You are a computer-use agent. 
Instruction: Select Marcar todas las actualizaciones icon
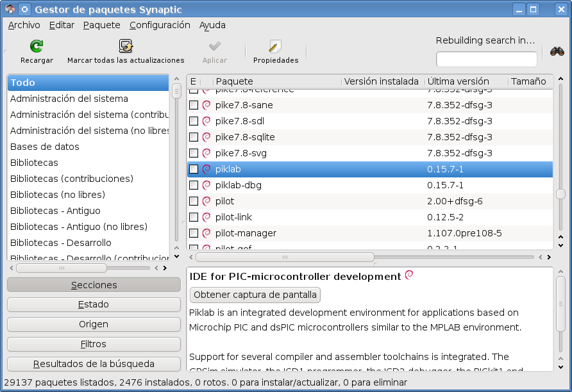124,50
